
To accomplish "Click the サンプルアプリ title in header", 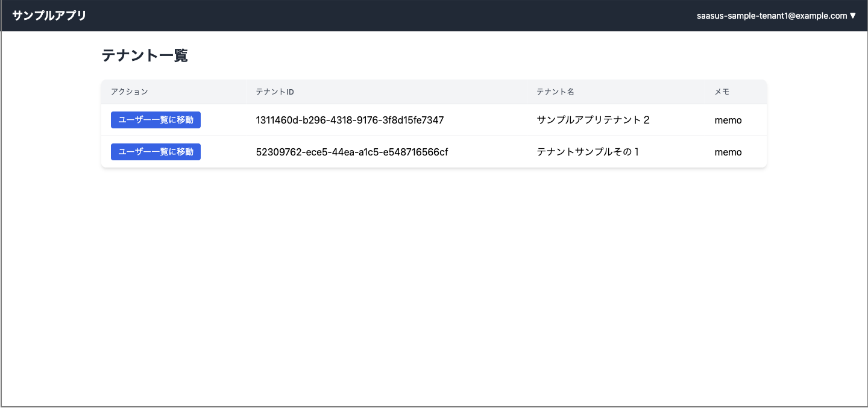I will pos(49,16).
